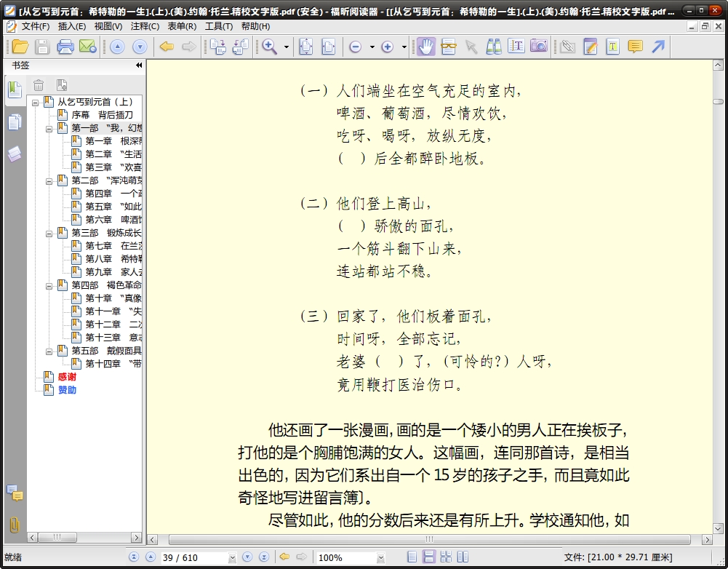Click the document horizontal scrollbar thumb
The image size is (728, 569).
click(430, 539)
